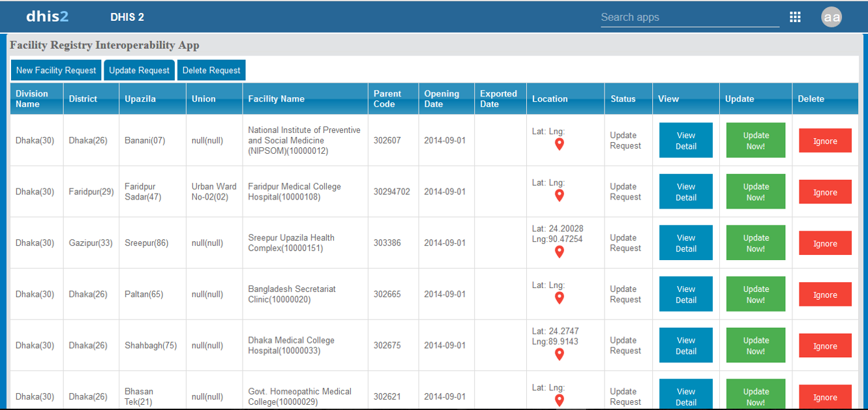Screen dimensions: 868x410
Task: Switch to the Update Request tab
Action: [139, 70]
